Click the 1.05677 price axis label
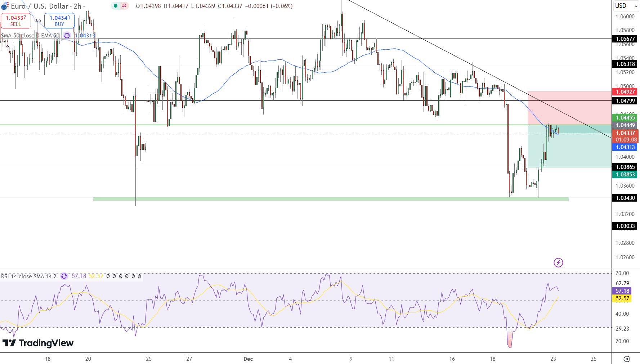This screenshot has height=364, width=640. (x=625, y=39)
